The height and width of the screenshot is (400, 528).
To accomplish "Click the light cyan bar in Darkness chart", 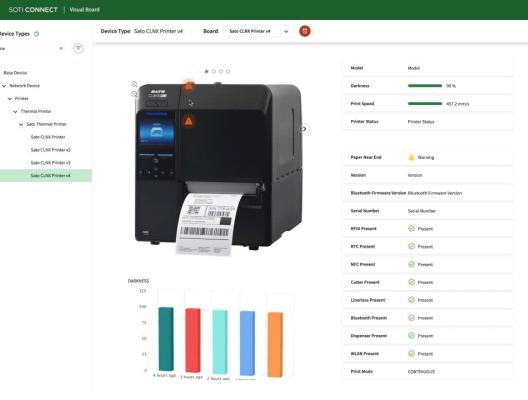I will (x=220, y=341).
